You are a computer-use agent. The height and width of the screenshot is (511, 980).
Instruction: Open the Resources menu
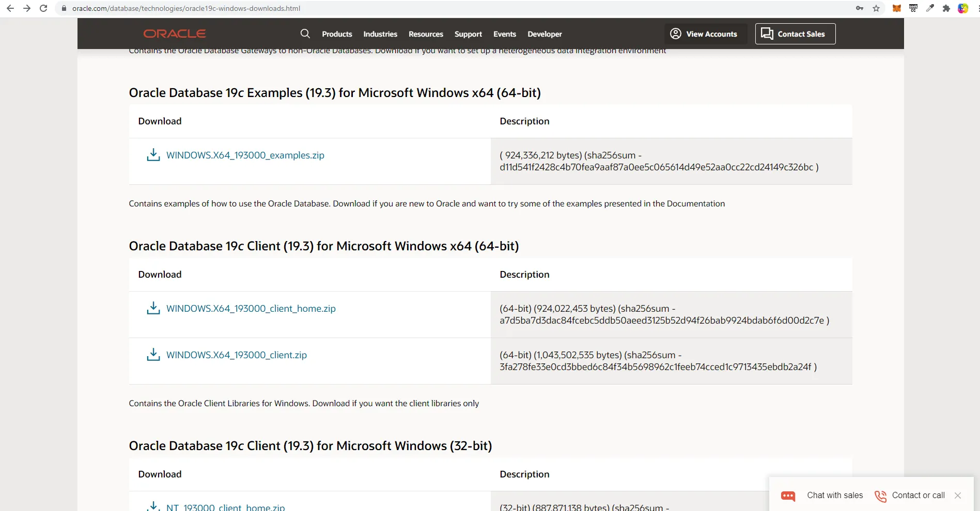pyautogui.click(x=426, y=34)
